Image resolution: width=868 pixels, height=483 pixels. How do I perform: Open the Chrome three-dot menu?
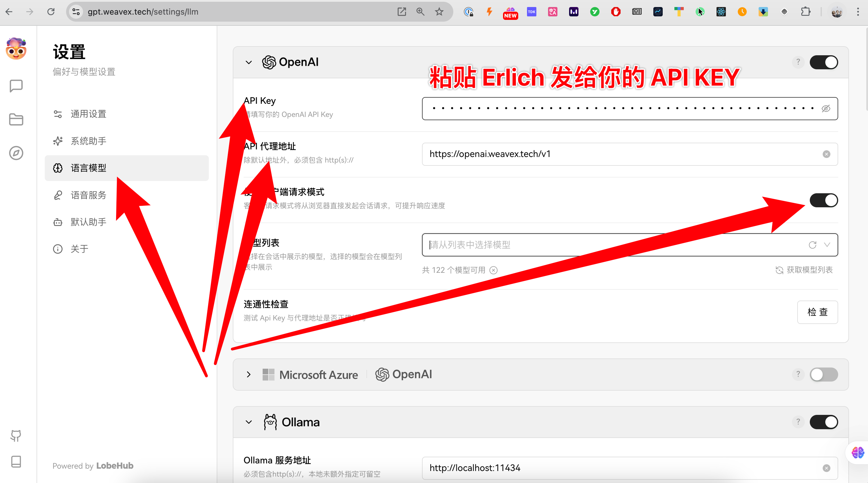point(858,12)
